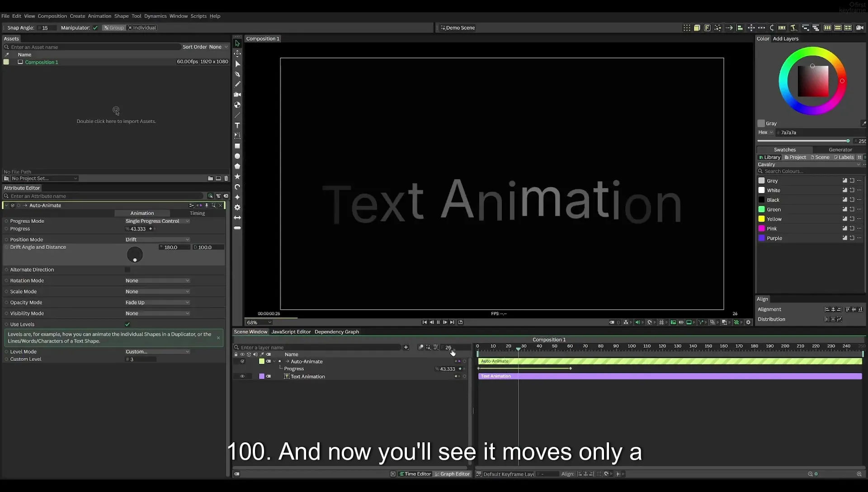Select the Purple color swatch

pyautogui.click(x=761, y=238)
